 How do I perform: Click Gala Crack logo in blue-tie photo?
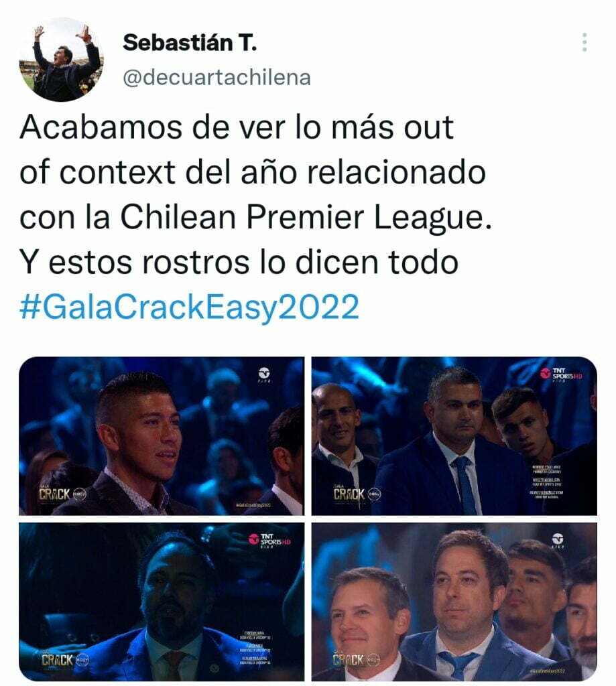(357, 494)
